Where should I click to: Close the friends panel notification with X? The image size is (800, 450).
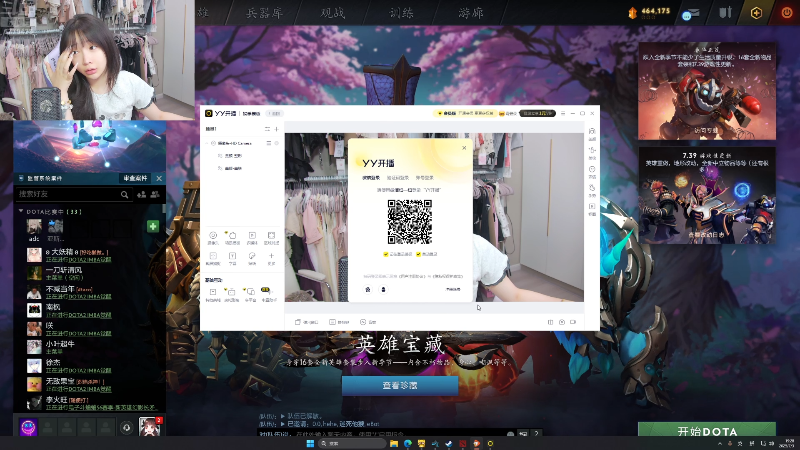[x=159, y=178]
